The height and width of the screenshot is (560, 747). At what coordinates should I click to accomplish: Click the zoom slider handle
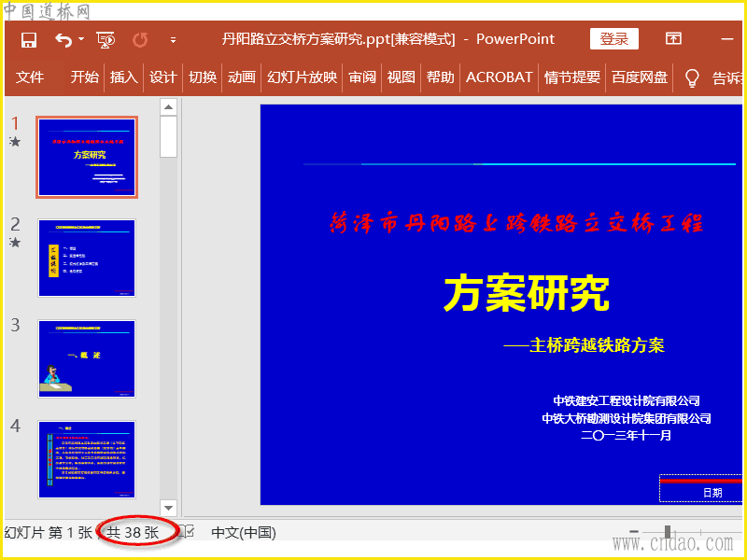668,532
